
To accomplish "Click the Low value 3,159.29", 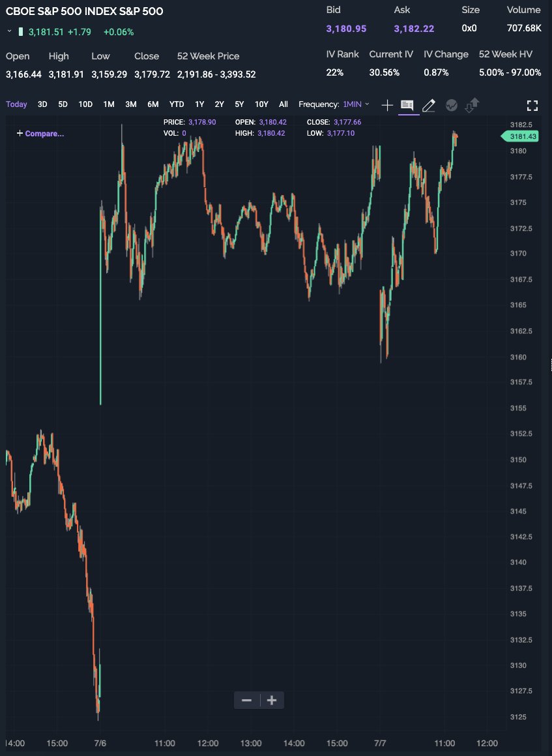I will point(109,74).
